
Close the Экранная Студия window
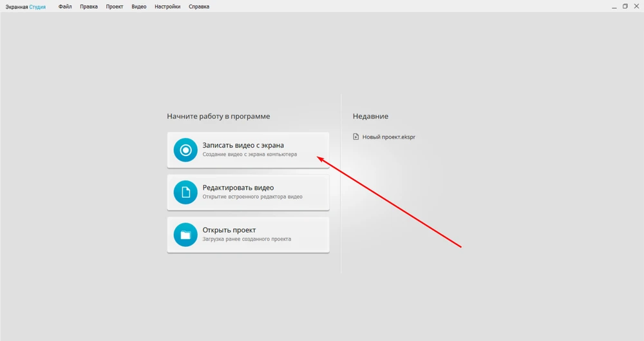[x=636, y=6]
